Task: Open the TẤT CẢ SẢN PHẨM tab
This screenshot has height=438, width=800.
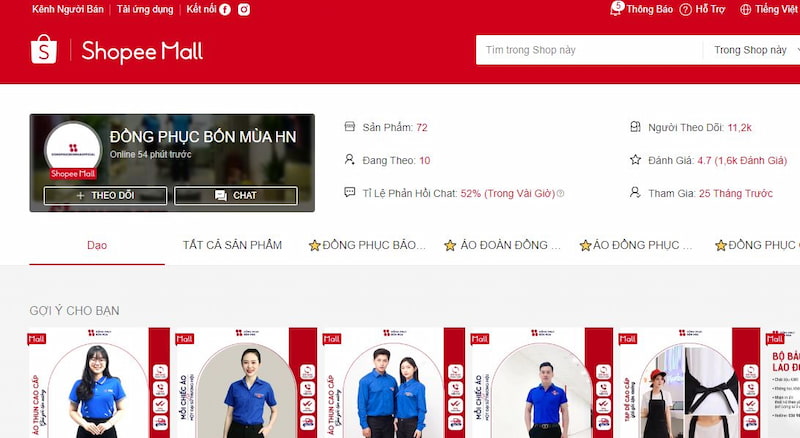Action: (232, 246)
